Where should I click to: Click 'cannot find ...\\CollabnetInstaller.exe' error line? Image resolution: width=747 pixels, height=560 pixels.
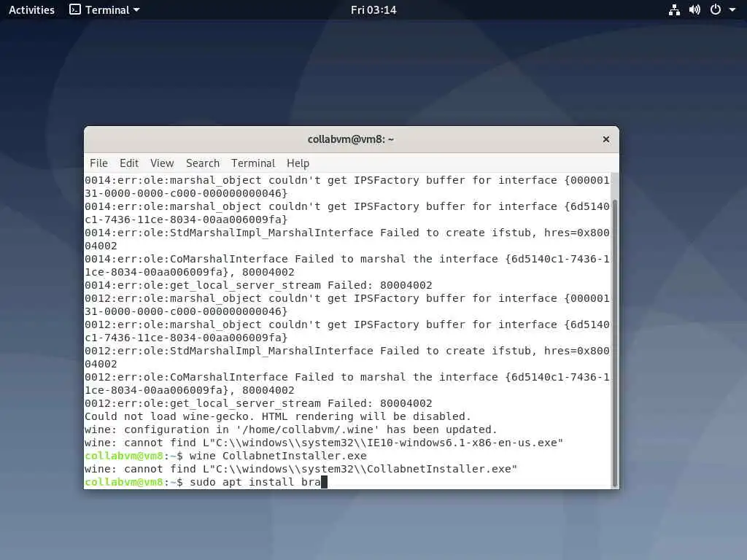pos(301,469)
